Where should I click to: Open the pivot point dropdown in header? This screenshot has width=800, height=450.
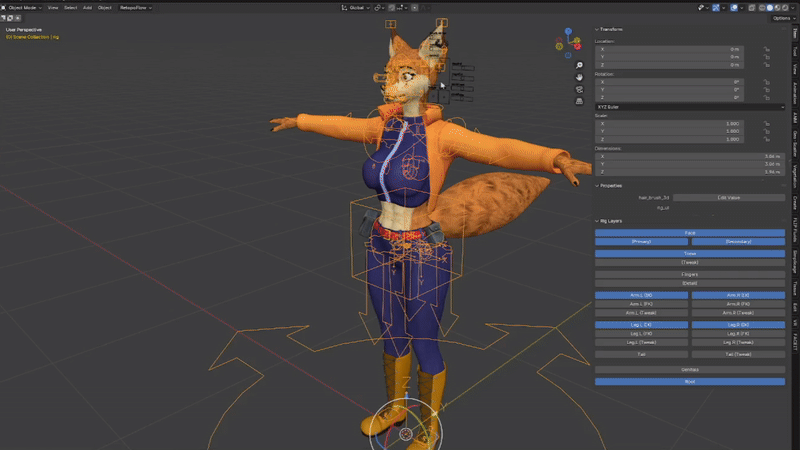point(379,8)
